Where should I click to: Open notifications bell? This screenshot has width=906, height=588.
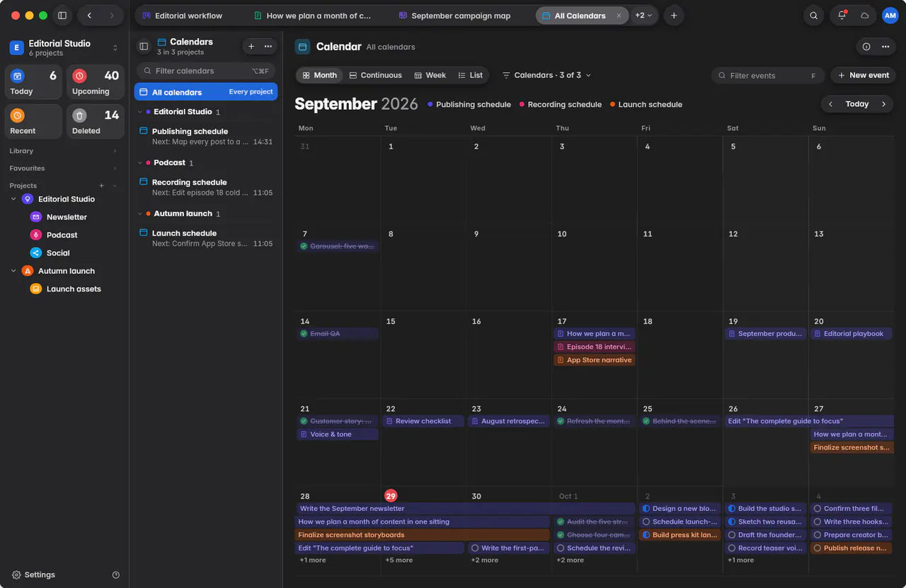click(x=842, y=16)
